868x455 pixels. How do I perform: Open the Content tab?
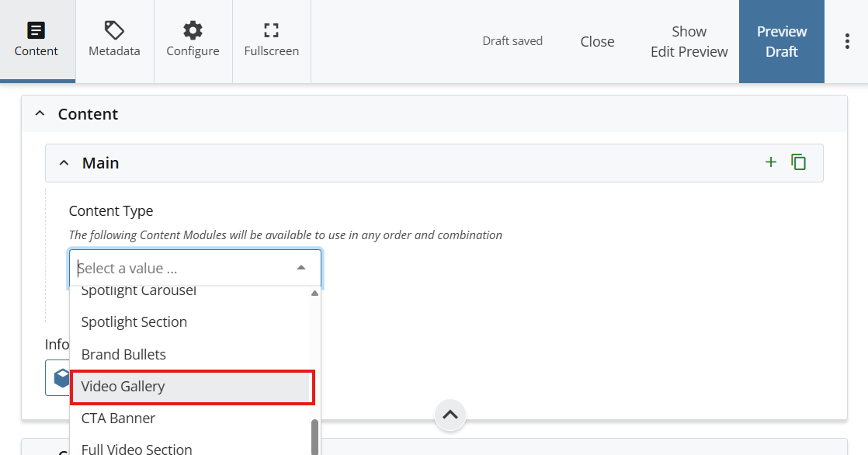36,40
